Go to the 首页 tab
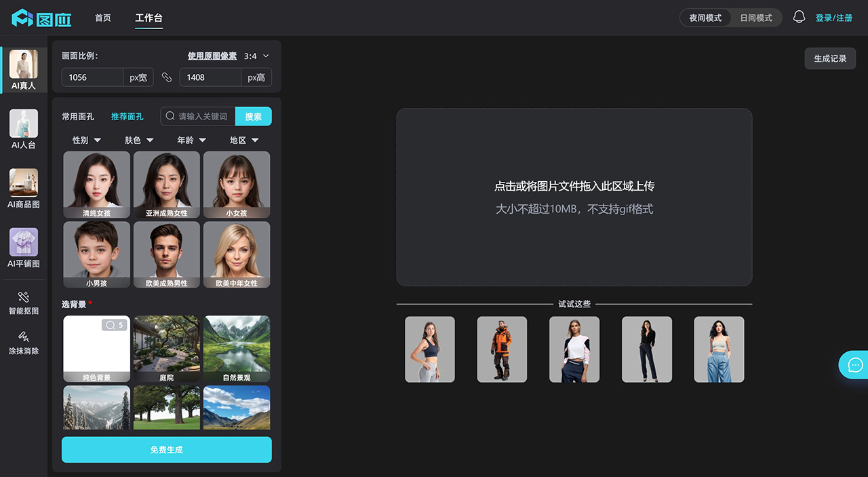The height and width of the screenshot is (477, 868). tap(103, 18)
